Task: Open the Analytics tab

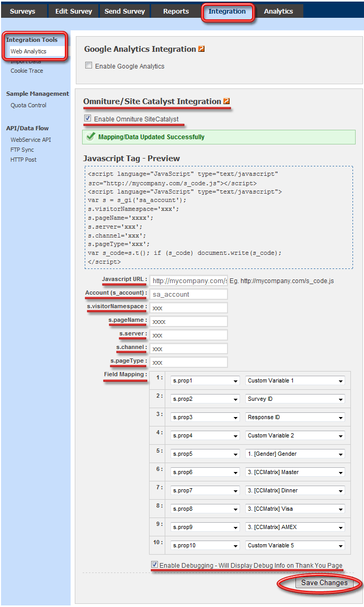Action: click(x=278, y=11)
